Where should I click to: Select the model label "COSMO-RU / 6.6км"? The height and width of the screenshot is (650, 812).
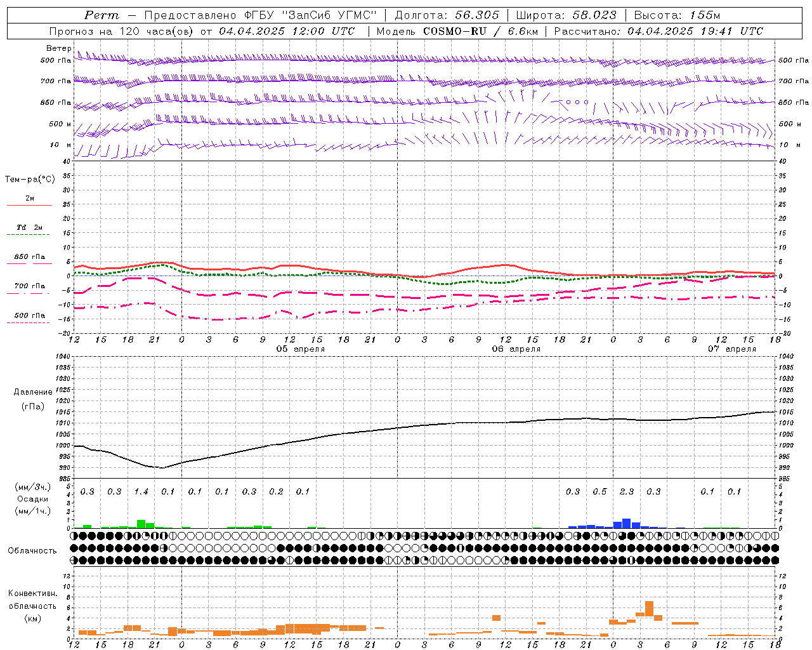click(480, 31)
